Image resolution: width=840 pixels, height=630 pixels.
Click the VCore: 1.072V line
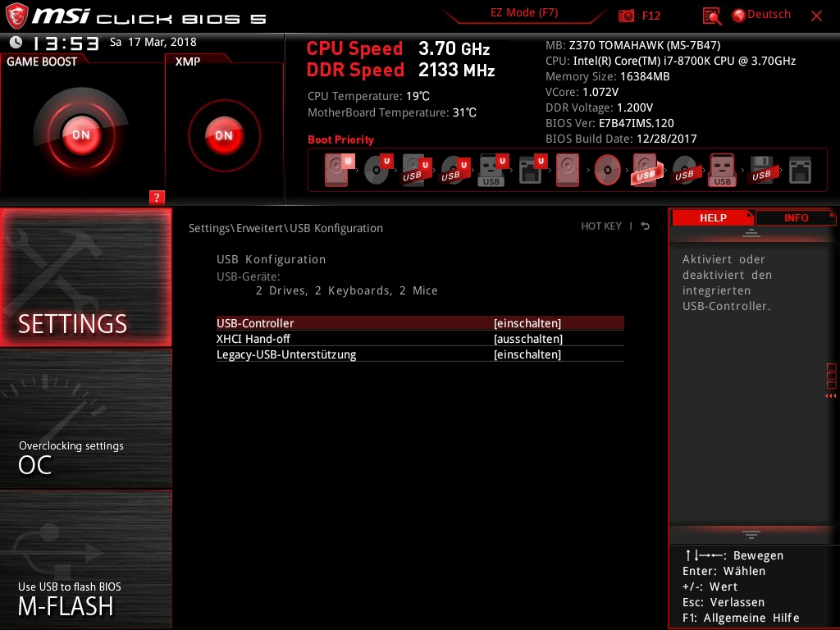click(x=582, y=92)
